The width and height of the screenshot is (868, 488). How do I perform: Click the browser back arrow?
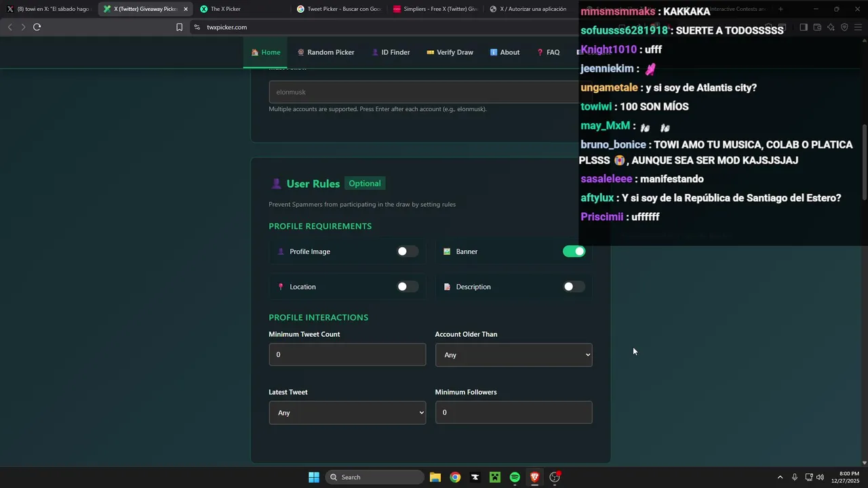pos(9,27)
